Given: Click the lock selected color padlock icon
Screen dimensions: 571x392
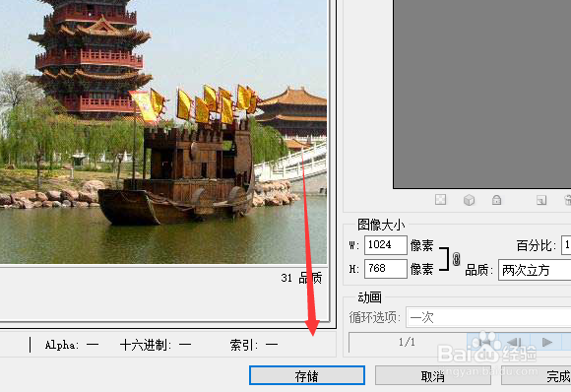Looking at the screenshot, I should tap(496, 200).
